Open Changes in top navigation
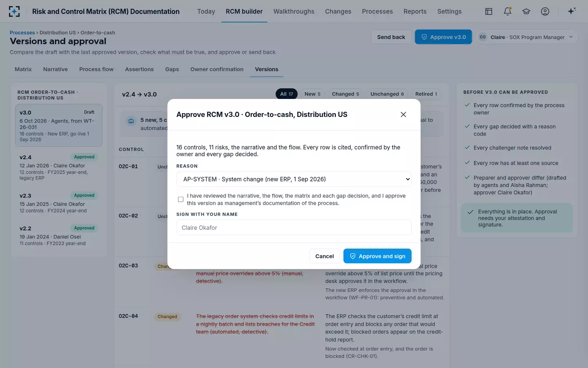Viewport: 588px width, 368px height. (338, 11)
